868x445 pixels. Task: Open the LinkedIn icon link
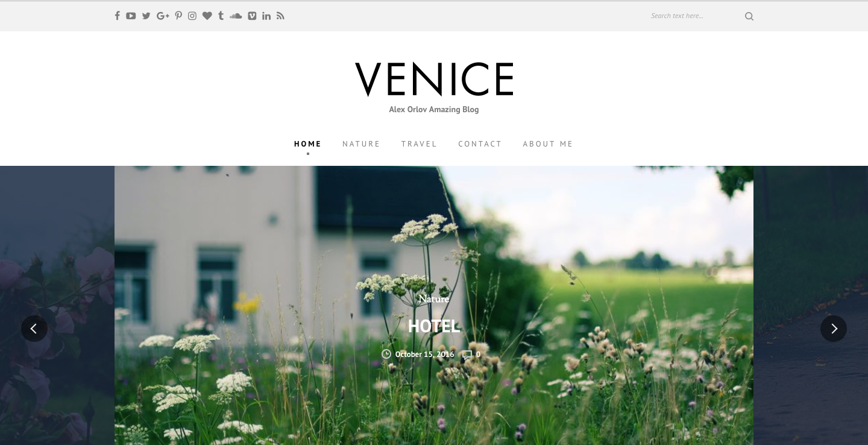266,16
